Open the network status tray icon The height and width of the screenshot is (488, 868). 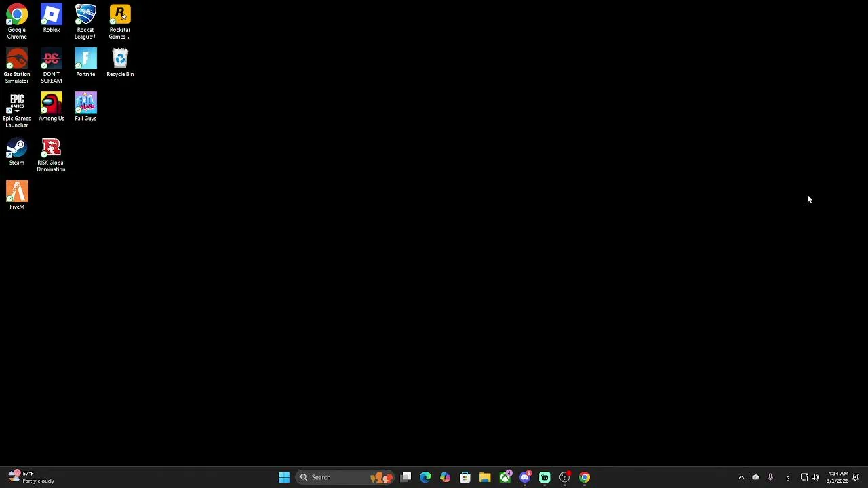pyautogui.click(x=804, y=477)
